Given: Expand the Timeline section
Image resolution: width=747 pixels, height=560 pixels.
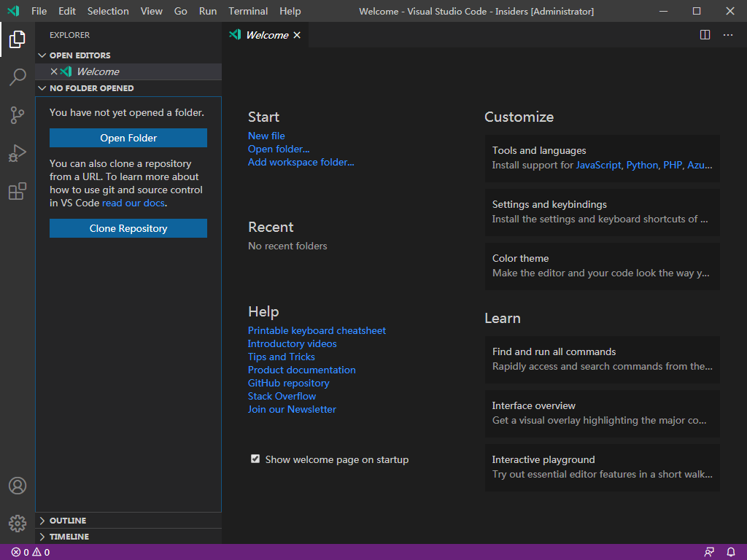Looking at the screenshot, I should [x=42, y=537].
